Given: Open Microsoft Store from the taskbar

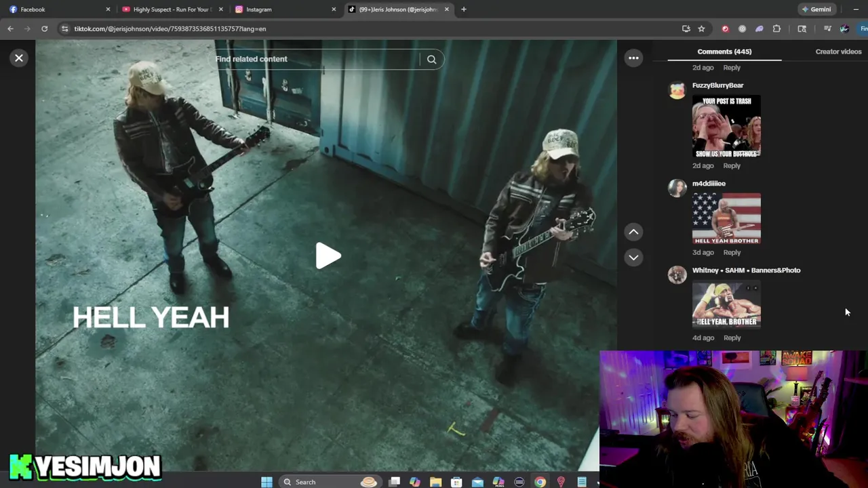Looking at the screenshot, I should click(x=456, y=482).
